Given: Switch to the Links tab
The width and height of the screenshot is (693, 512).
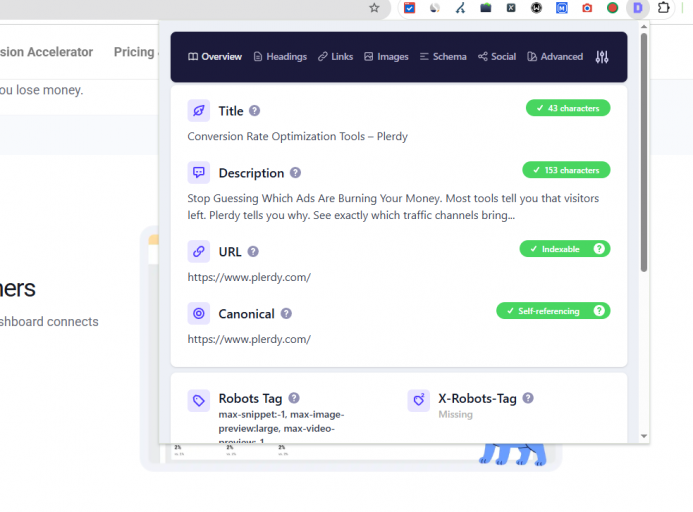Looking at the screenshot, I should coord(335,57).
